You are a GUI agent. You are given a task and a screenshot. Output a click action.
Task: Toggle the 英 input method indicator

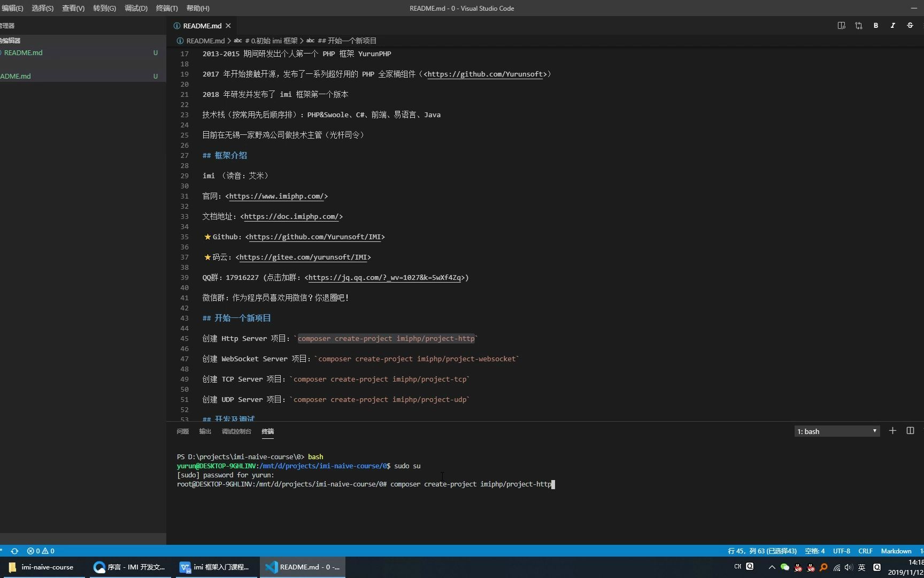(x=861, y=567)
